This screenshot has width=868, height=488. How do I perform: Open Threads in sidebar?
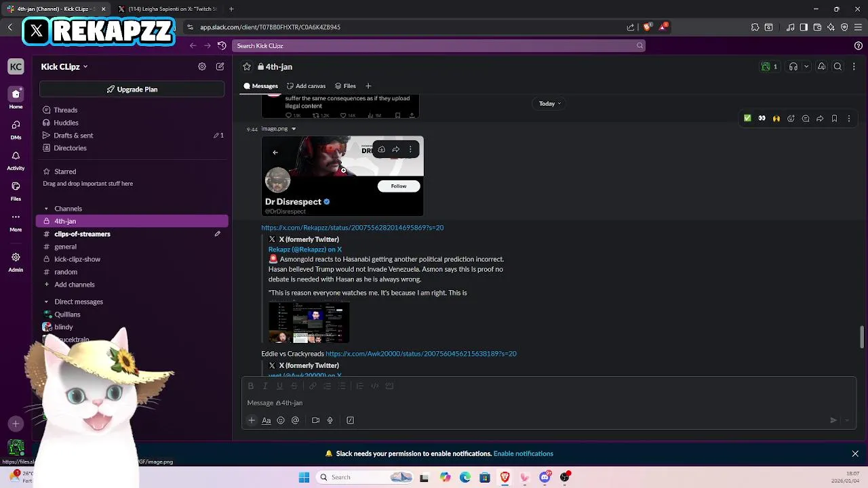[x=66, y=110]
